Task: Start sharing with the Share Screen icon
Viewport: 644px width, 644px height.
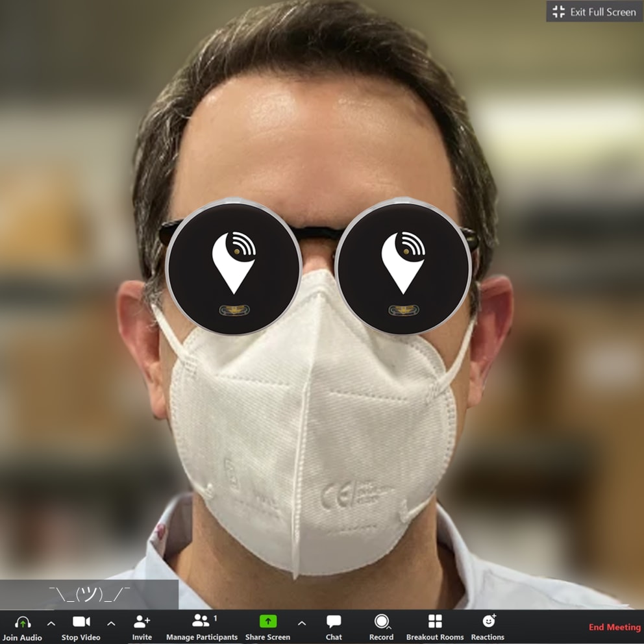Action: coord(267,621)
